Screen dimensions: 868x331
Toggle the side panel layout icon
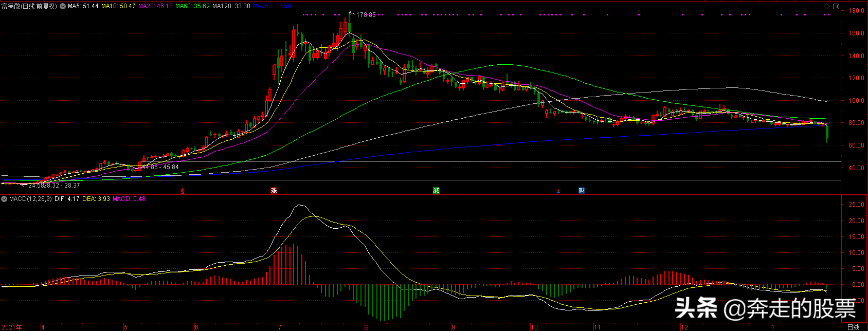coord(836,7)
